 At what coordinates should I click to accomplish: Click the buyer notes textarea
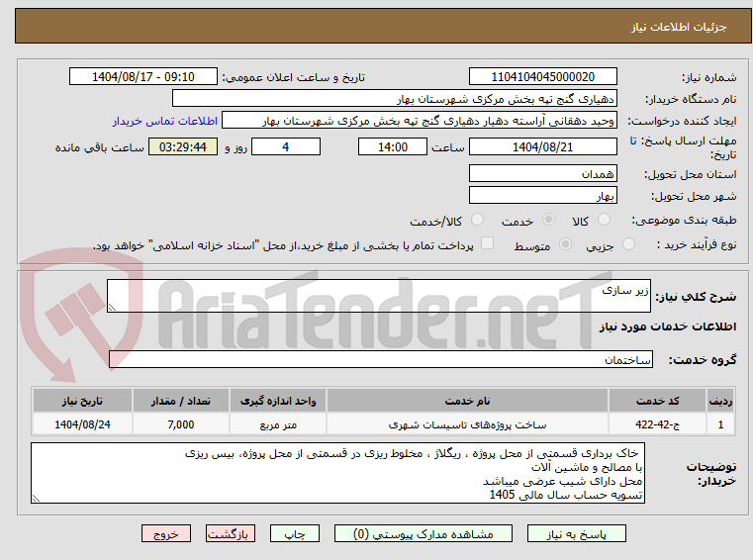coord(337,474)
